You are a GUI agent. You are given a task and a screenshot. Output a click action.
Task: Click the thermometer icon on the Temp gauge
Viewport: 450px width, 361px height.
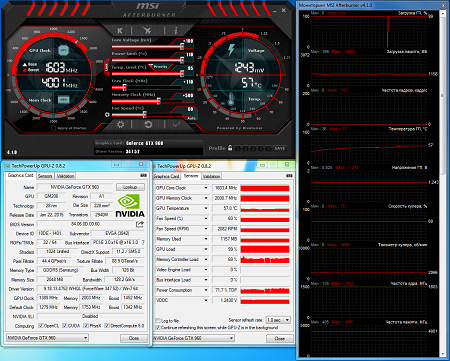(x=231, y=99)
